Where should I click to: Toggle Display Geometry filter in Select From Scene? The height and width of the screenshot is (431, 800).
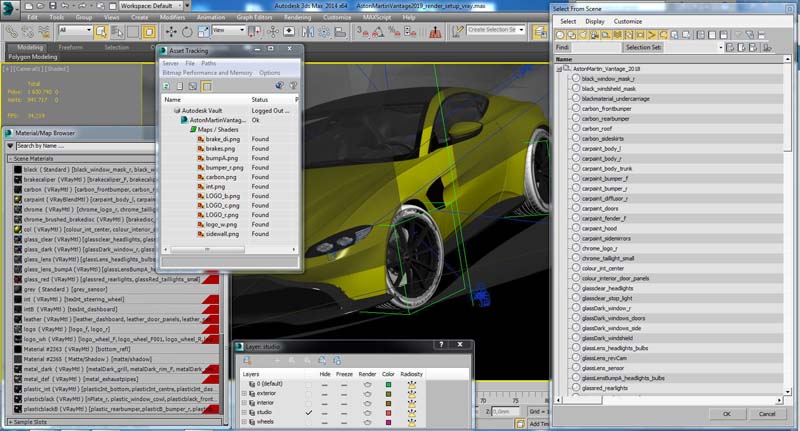(562, 34)
